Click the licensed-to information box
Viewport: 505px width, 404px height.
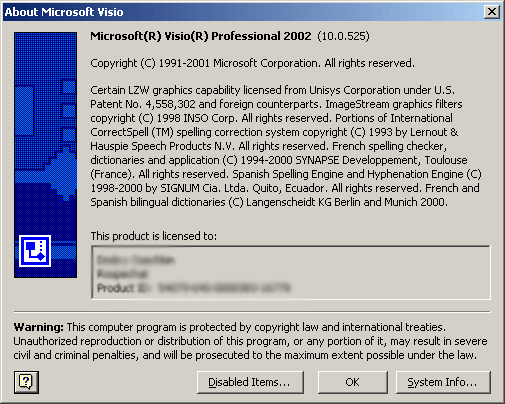pyautogui.click(x=291, y=272)
